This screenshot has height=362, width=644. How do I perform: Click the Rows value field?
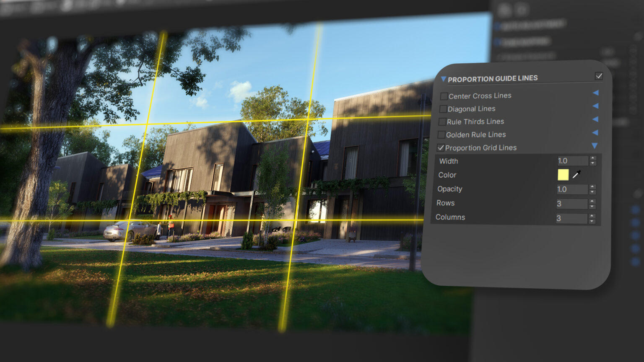click(x=571, y=204)
